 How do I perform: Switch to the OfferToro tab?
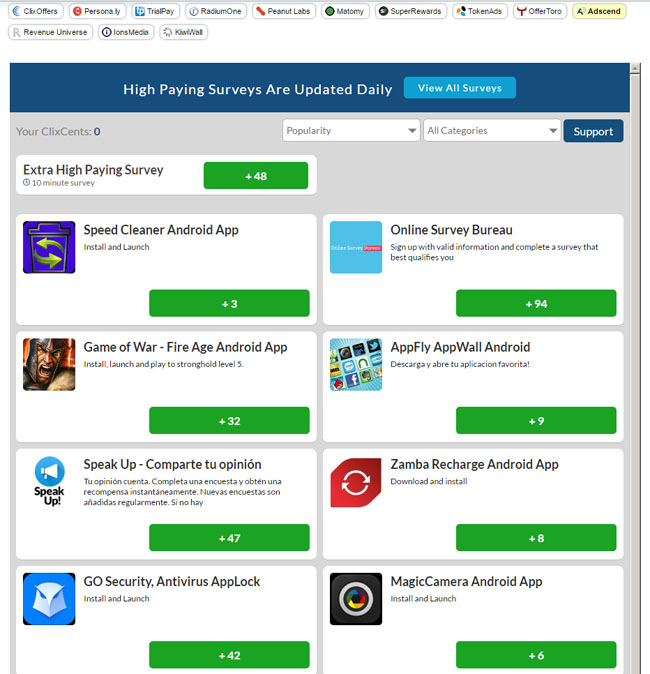[x=540, y=11]
